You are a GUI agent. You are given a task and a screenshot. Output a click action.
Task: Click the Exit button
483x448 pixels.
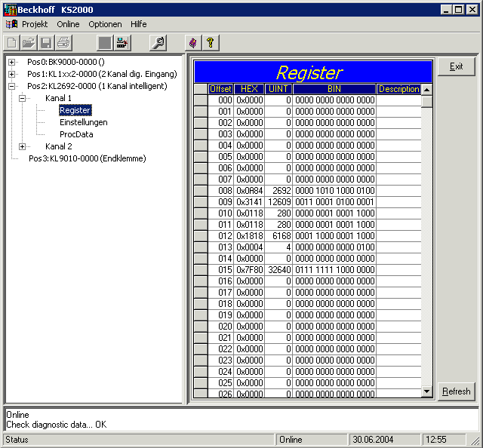(x=456, y=66)
